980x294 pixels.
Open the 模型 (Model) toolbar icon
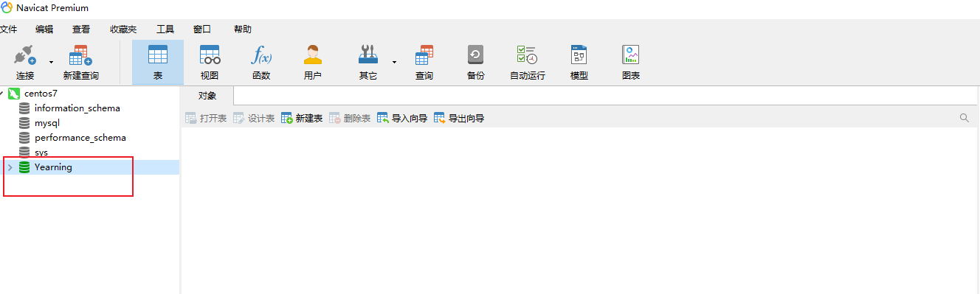[x=579, y=62]
